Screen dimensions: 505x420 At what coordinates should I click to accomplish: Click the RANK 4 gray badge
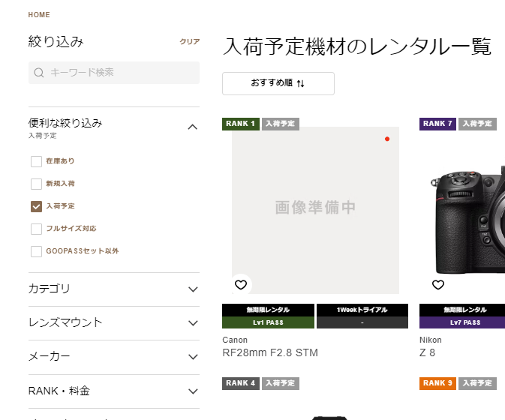(241, 383)
